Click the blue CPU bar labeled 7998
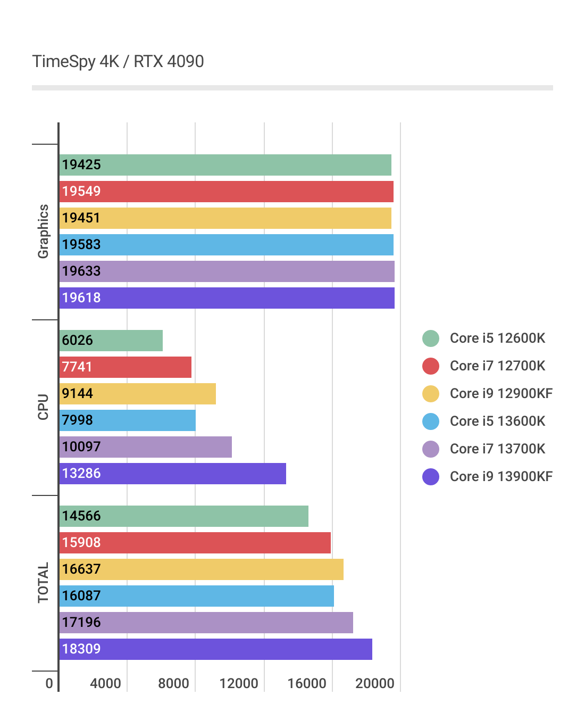The image size is (585, 728). tap(128, 420)
